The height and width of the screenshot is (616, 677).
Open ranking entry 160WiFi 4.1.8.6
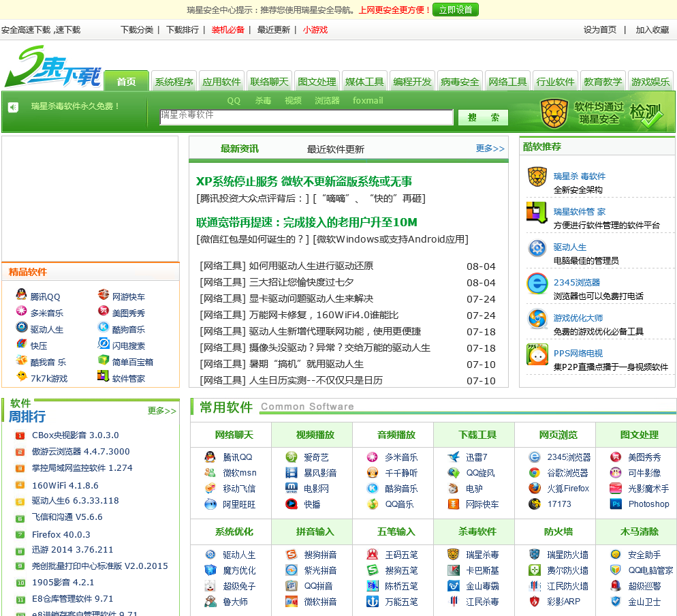[65, 486]
